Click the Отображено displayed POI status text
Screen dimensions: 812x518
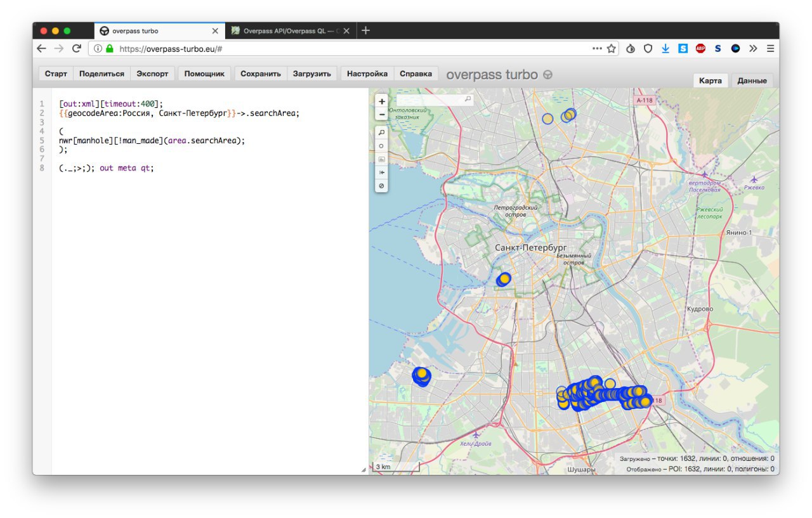click(700, 469)
